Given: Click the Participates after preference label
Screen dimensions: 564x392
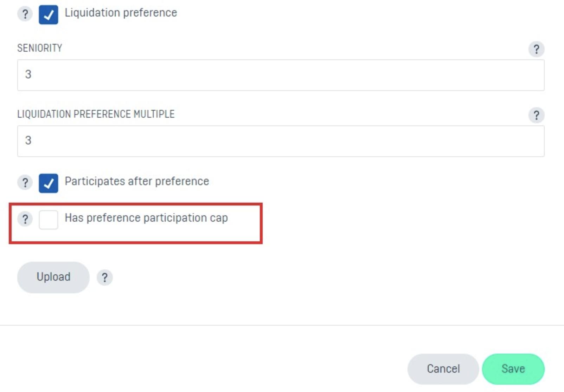Looking at the screenshot, I should pyautogui.click(x=137, y=182).
